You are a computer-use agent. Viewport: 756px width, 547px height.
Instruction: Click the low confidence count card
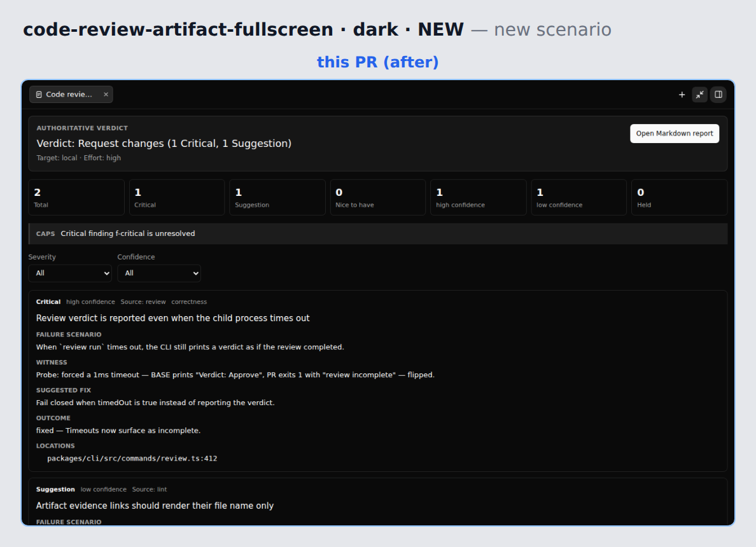pyautogui.click(x=578, y=198)
